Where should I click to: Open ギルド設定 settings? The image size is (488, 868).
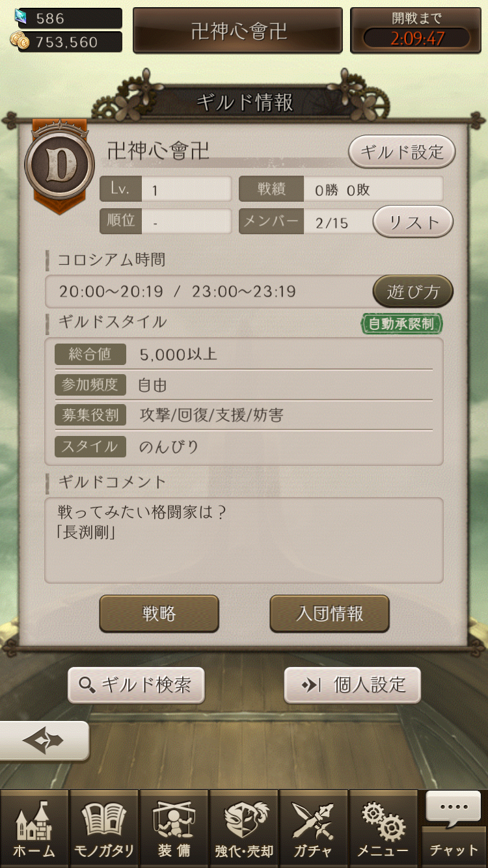(x=401, y=153)
